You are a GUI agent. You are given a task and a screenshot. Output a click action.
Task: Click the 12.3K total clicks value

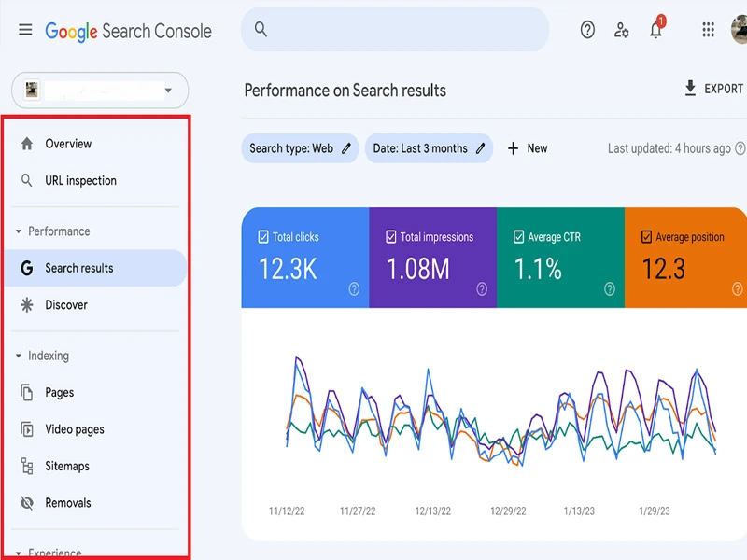pyautogui.click(x=288, y=269)
